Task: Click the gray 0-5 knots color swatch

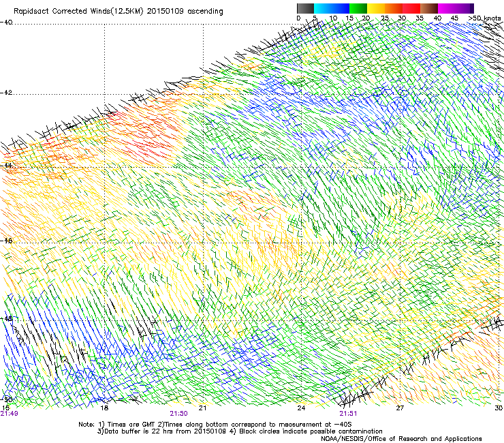Action: pos(305,8)
